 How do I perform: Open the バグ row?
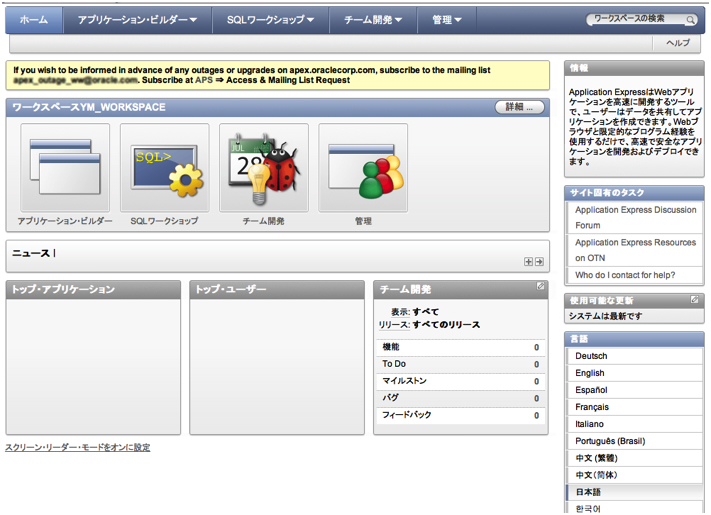coord(461,398)
